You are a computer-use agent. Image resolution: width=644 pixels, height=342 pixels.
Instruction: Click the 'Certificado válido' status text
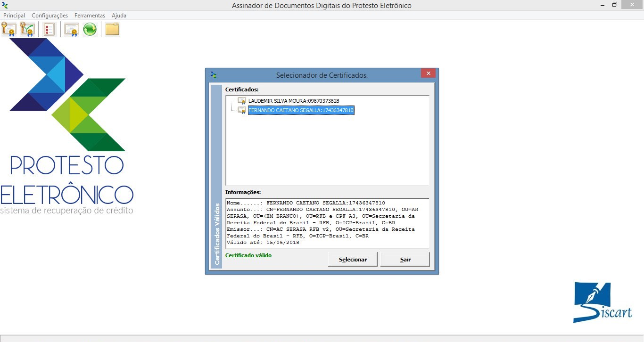pyautogui.click(x=248, y=255)
